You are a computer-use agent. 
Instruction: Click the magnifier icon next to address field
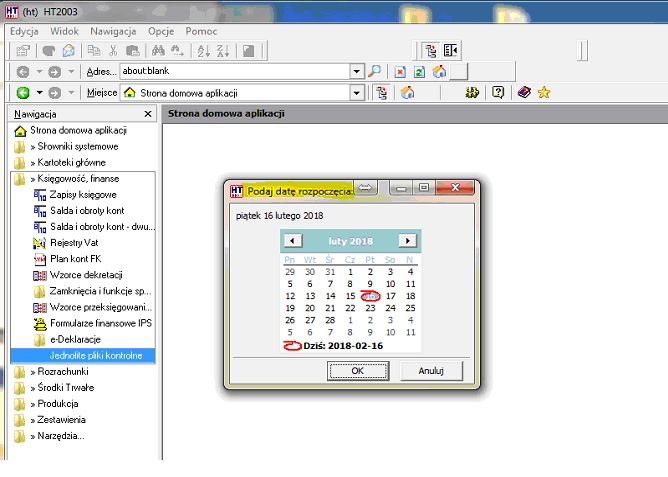coord(374,71)
